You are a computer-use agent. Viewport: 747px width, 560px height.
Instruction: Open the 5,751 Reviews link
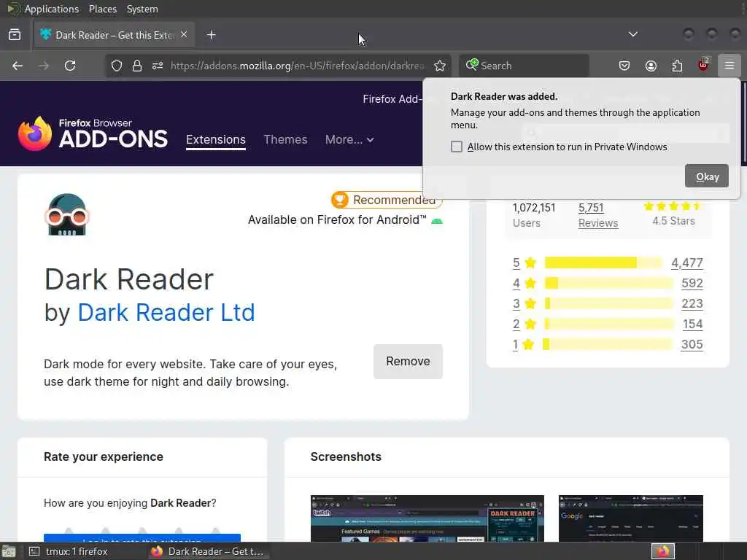click(x=598, y=215)
